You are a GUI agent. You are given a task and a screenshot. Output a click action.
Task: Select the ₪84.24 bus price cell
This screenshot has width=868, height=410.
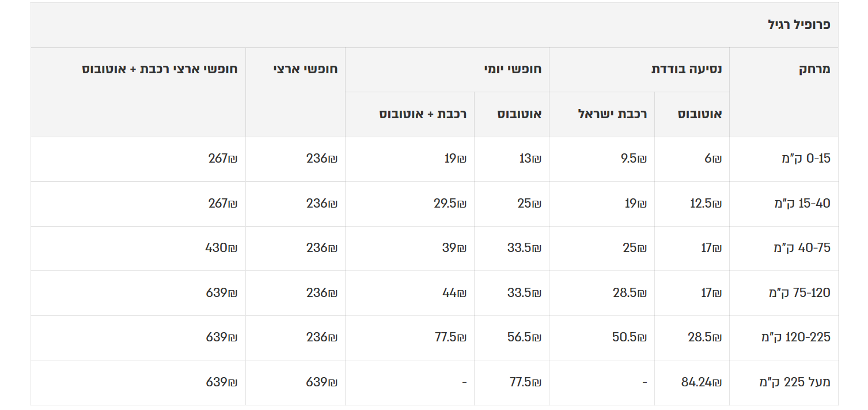[x=701, y=382]
